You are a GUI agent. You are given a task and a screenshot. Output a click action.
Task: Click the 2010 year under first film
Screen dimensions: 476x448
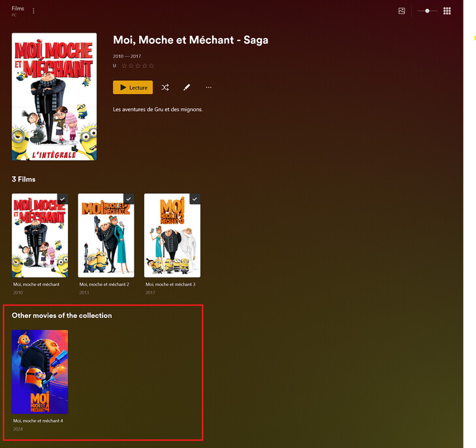click(18, 293)
